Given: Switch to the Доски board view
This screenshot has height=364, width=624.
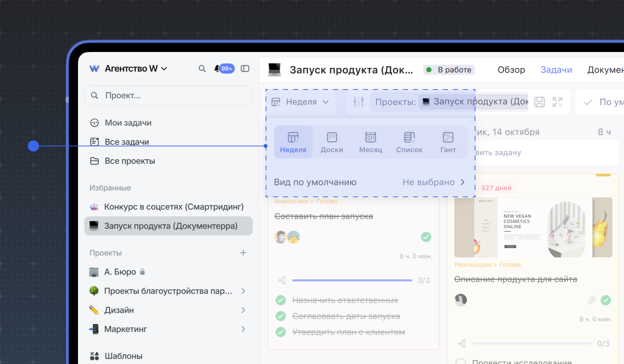Looking at the screenshot, I should [x=332, y=142].
